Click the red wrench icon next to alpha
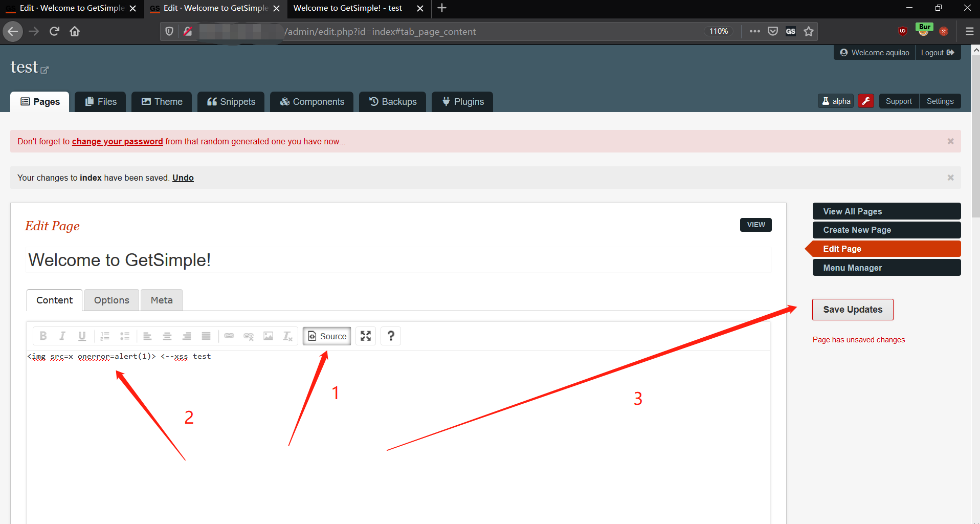980x524 pixels. tap(865, 101)
